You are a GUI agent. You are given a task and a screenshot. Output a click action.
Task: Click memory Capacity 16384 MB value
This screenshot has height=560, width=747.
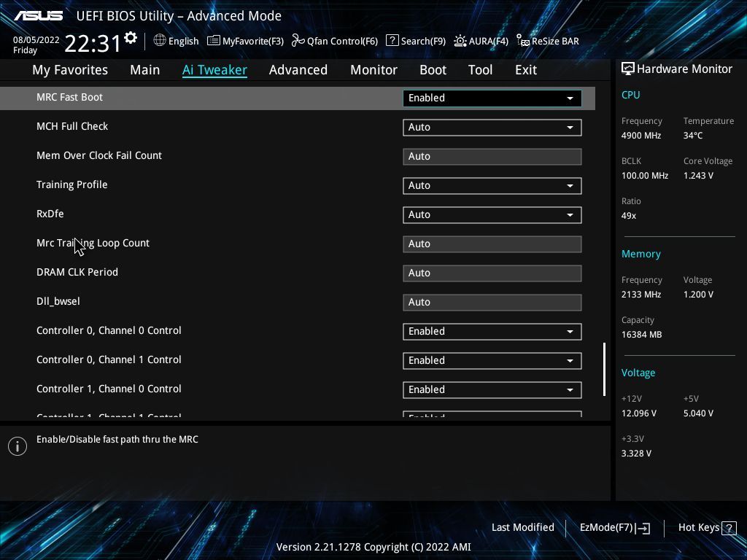click(x=641, y=335)
